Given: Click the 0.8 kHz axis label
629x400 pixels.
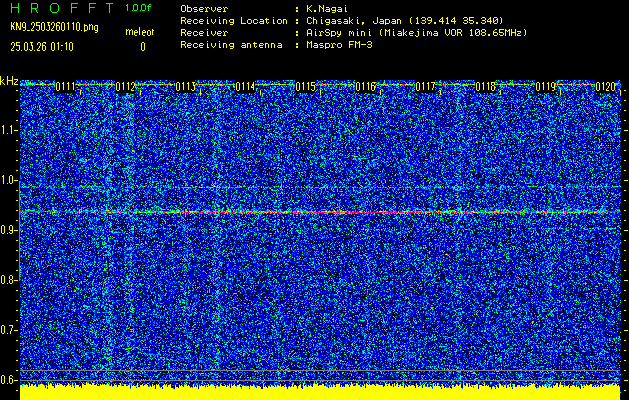Looking at the screenshot, I should tap(8, 280).
